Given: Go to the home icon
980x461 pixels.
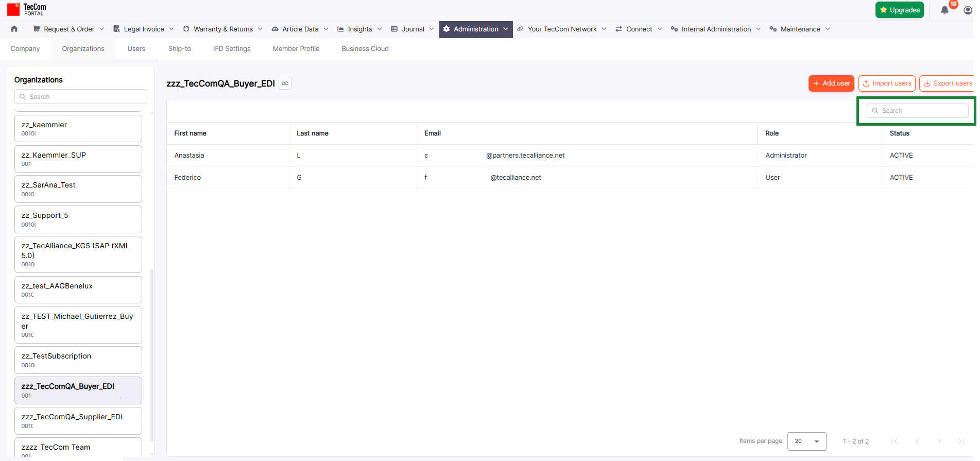Looking at the screenshot, I should (x=14, y=29).
